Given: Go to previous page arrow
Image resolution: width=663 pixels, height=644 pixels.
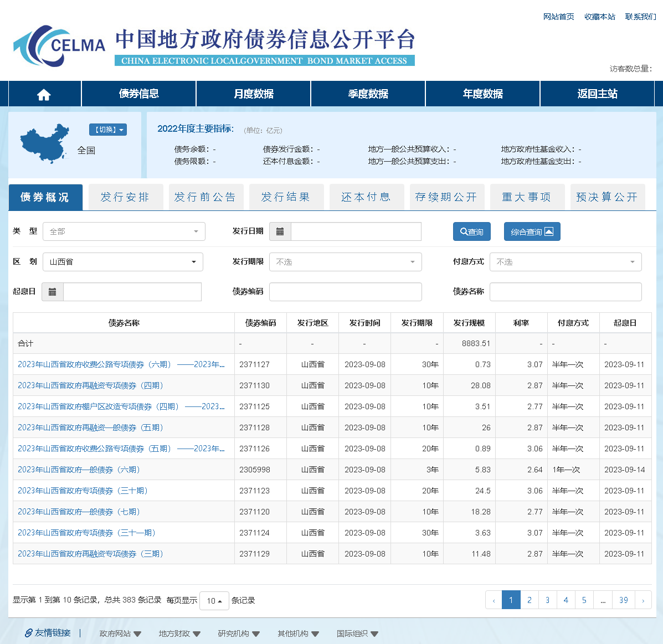Looking at the screenshot, I should 494,600.
